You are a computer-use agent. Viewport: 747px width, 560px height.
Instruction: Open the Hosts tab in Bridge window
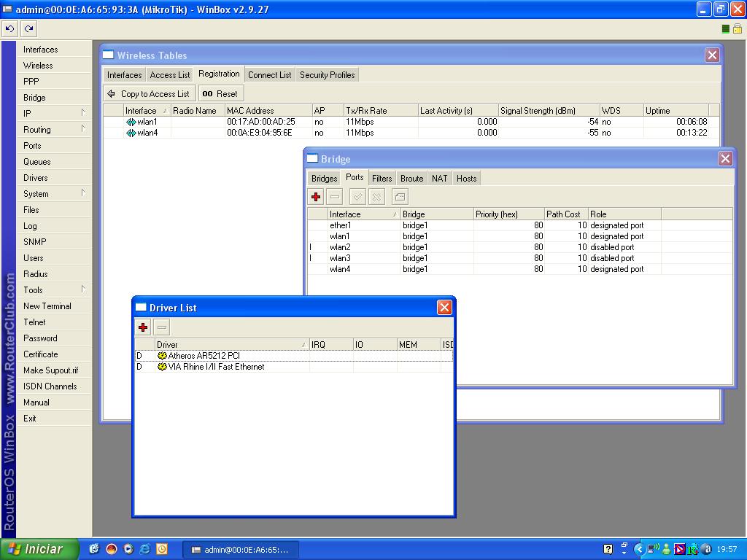[466, 178]
